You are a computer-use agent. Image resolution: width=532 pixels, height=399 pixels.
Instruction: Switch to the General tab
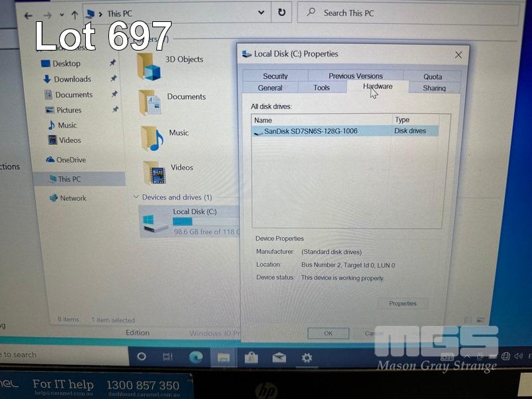(x=270, y=88)
